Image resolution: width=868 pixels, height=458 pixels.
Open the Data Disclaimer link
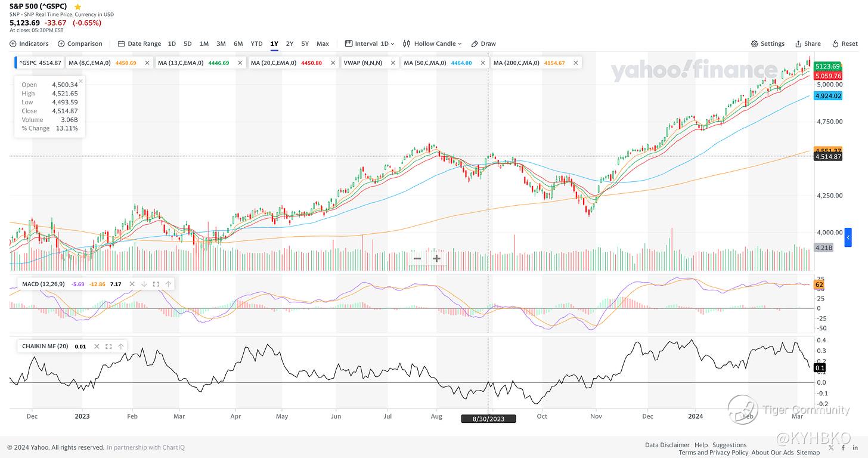[667, 445]
